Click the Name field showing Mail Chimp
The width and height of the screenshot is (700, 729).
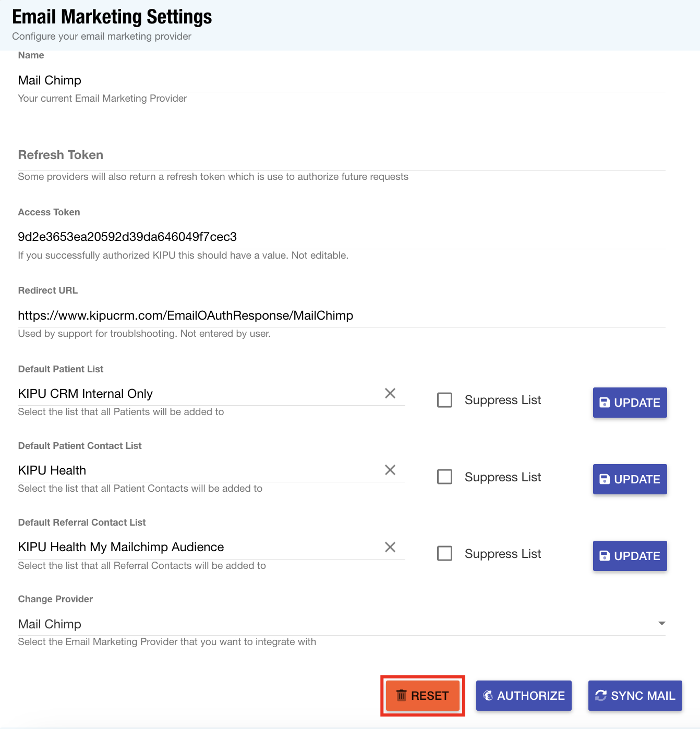339,80
